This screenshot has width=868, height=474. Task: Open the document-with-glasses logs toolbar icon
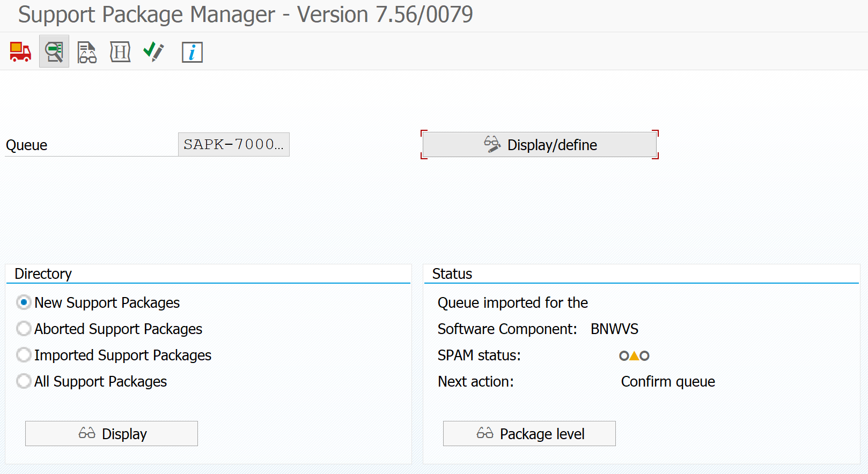[x=87, y=52]
